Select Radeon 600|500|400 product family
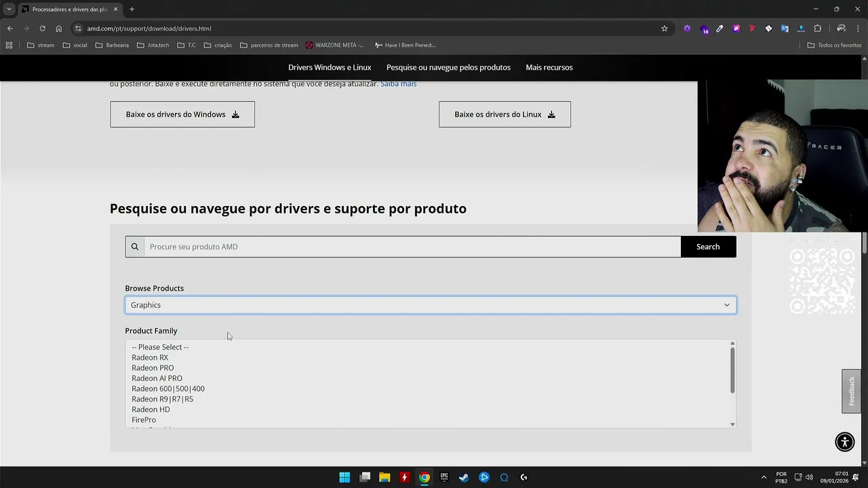 pyautogui.click(x=168, y=389)
